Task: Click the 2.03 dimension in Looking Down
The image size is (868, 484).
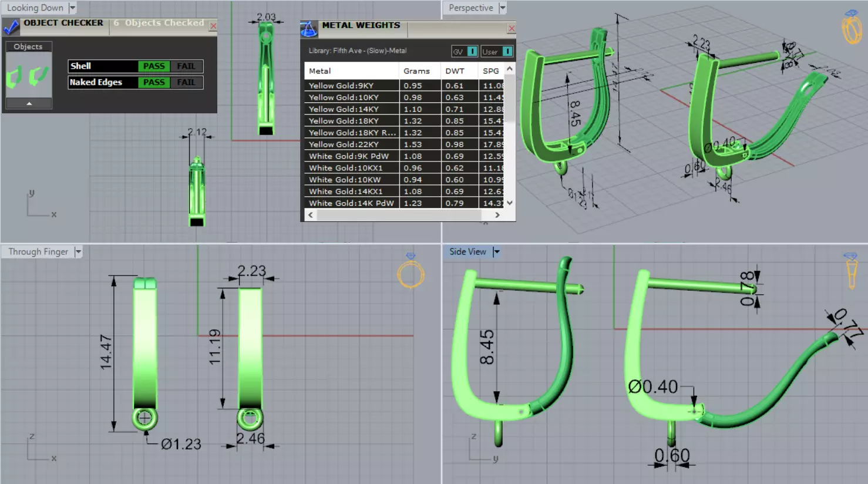Action: (266, 17)
